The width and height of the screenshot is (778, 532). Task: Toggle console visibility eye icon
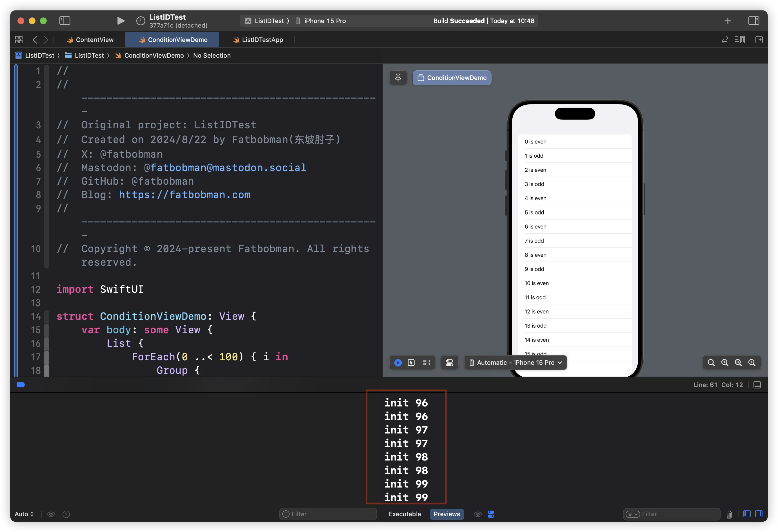coord(478,514)
